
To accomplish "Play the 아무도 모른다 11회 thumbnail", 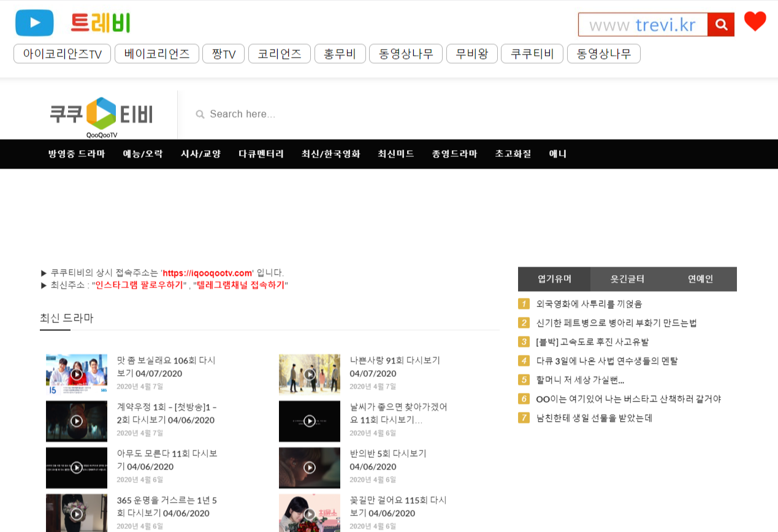I will point(77,468).
